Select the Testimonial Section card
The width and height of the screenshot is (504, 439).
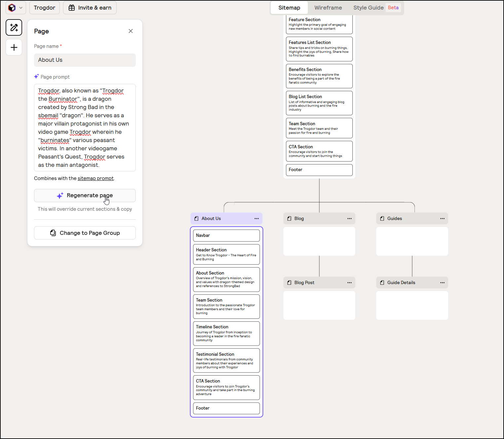pyautogui.click(x=227, y=361)
